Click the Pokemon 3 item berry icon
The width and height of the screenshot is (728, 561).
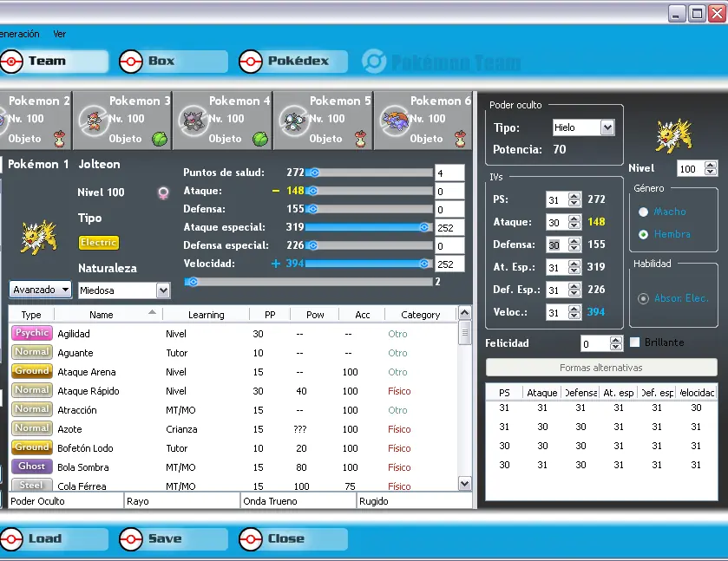[x=160, y=138]
